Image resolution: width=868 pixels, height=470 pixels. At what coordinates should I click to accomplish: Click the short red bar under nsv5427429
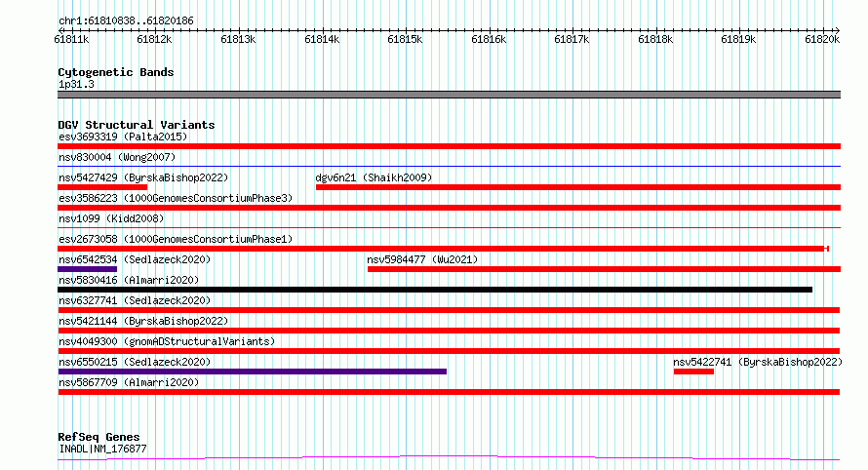pyautogui.click(x=102, y=187)
